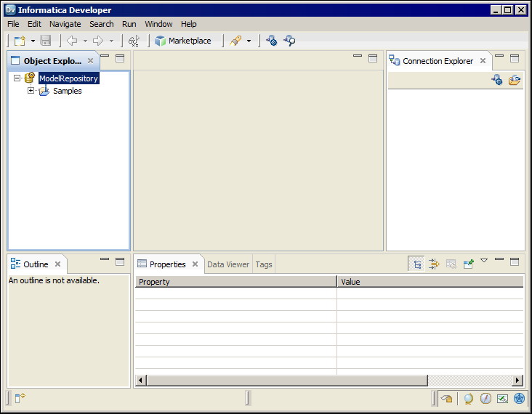Open the Edit menu
This screenshot has width=532, height=414.
[x=34, y=24]
